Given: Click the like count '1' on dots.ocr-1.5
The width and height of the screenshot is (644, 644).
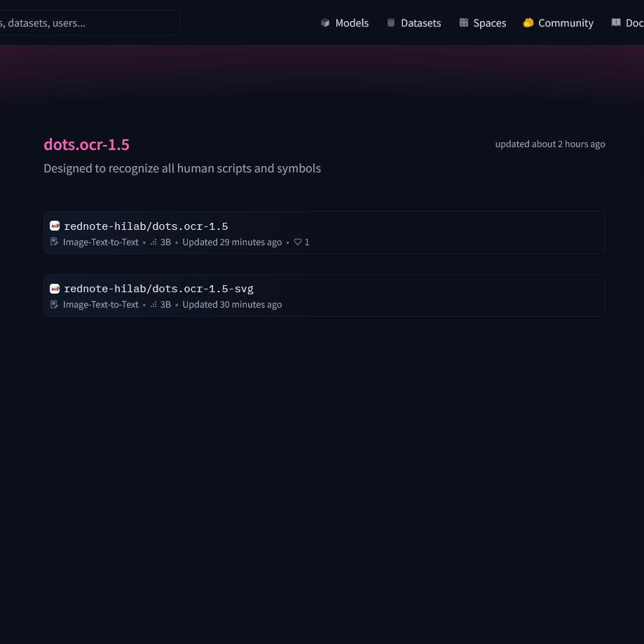Looking at the screenshot, I should pos(307,242).
